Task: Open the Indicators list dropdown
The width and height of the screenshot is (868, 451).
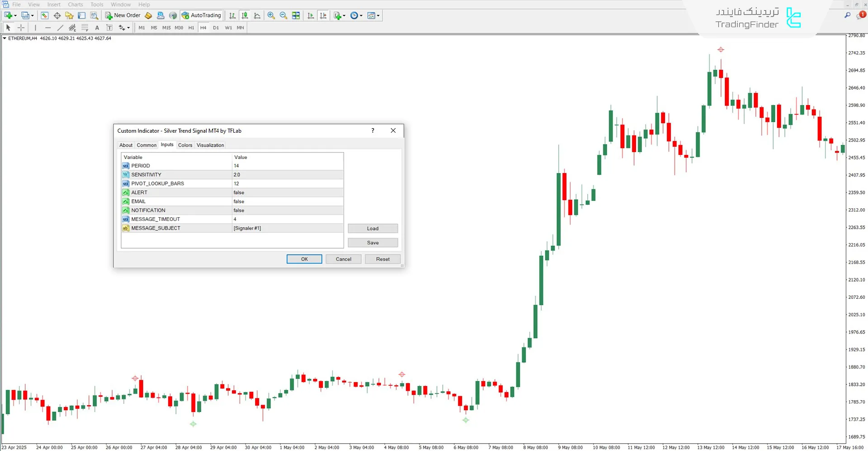Action: point(339,15)
